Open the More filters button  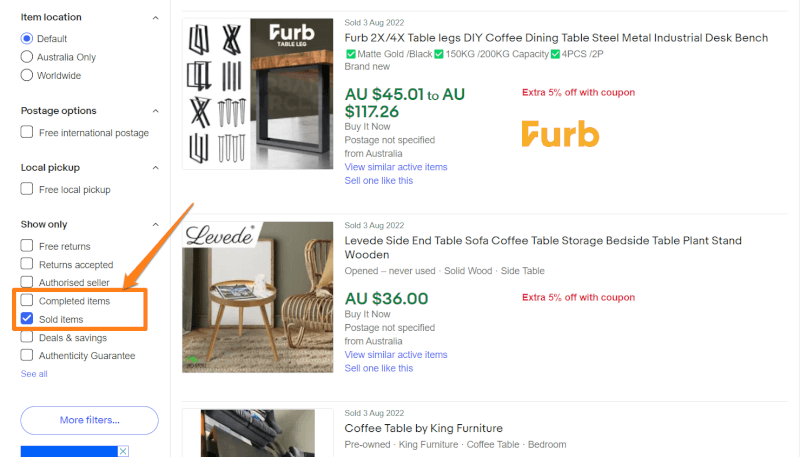click(89, 420)
